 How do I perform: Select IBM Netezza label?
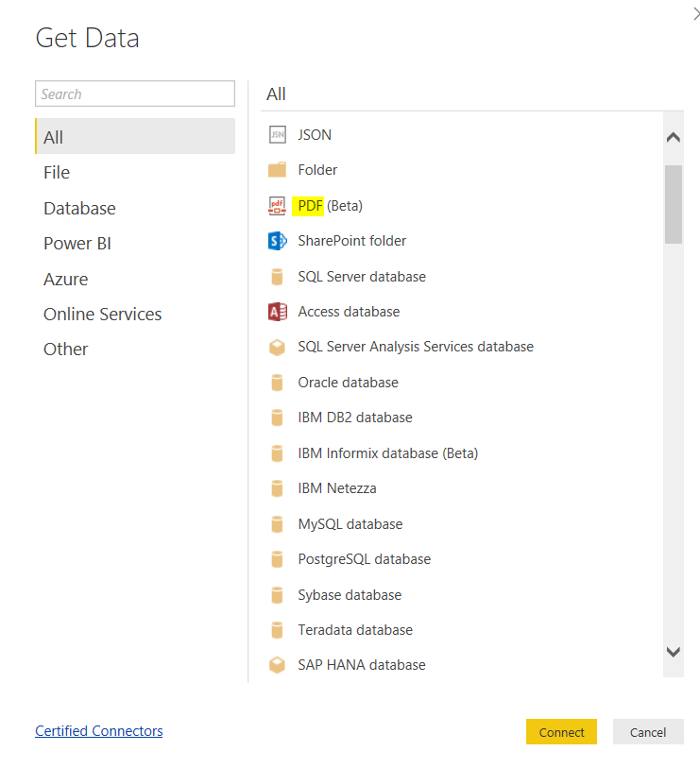[337, 488]
